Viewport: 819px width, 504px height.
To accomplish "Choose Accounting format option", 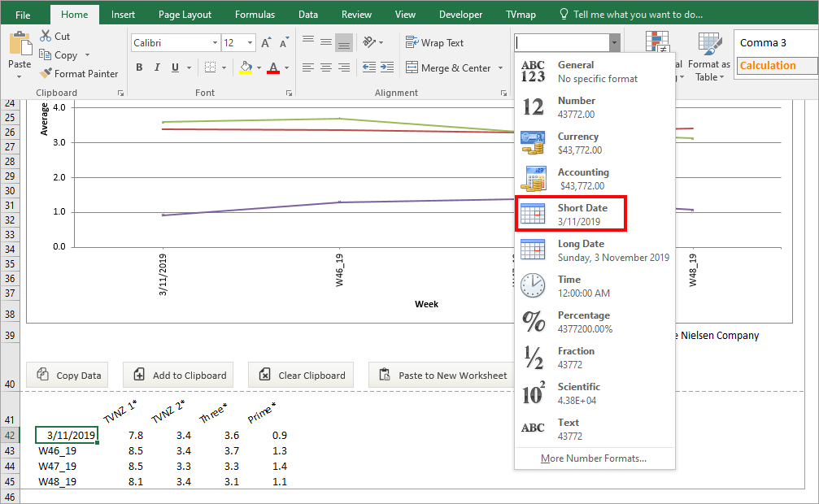I will pos(595,179).
